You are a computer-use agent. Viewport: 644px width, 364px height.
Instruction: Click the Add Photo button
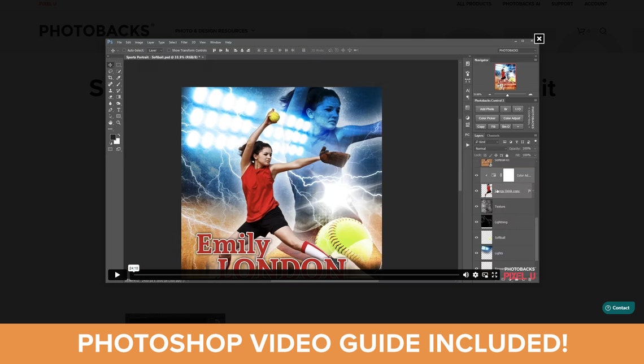click(x=487, y=109)
